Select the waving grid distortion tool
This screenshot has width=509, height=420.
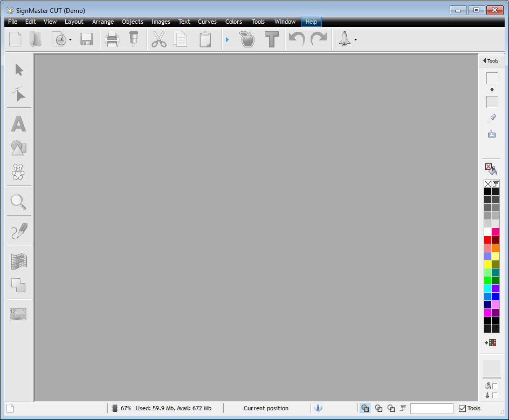(19, 261)
